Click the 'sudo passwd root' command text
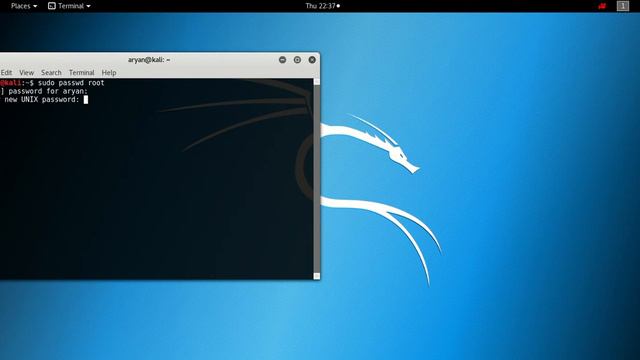The width and height of the screenshot is (640, 360). (71, 83)
